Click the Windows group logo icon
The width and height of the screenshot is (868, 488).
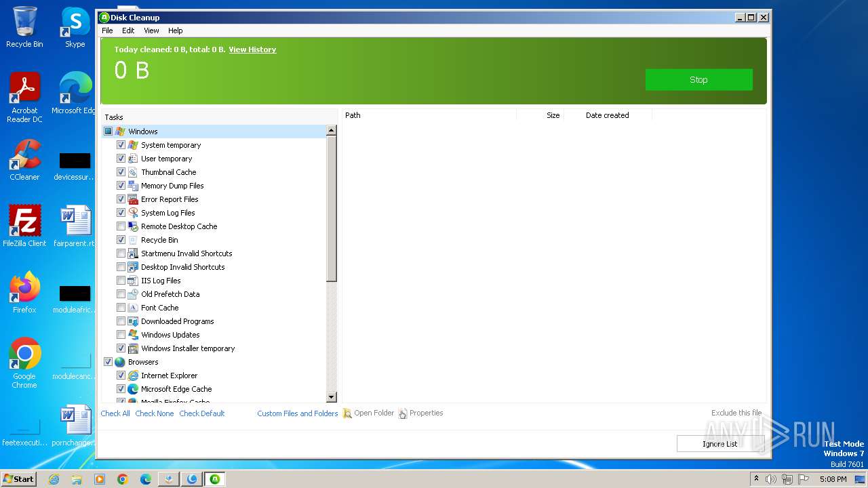click(120, 131)
